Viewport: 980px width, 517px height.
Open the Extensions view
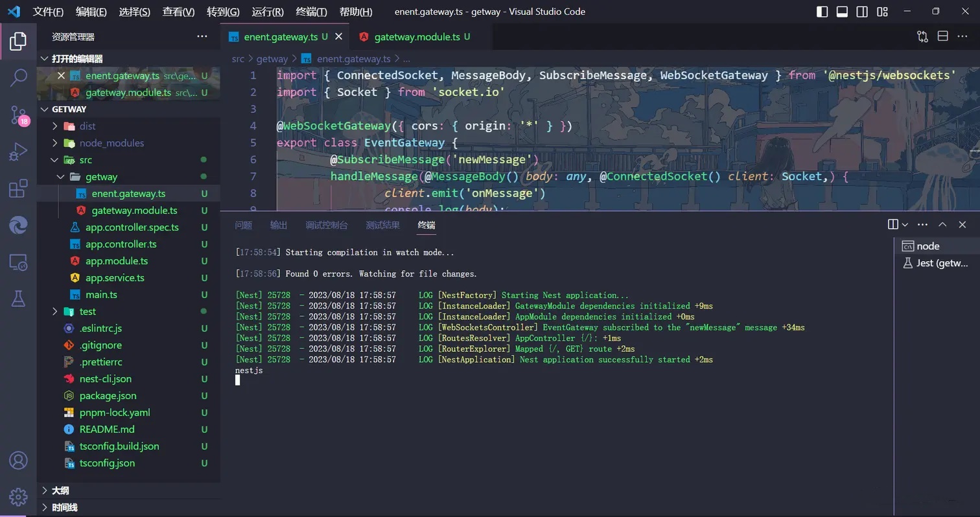tap(18, 189)
